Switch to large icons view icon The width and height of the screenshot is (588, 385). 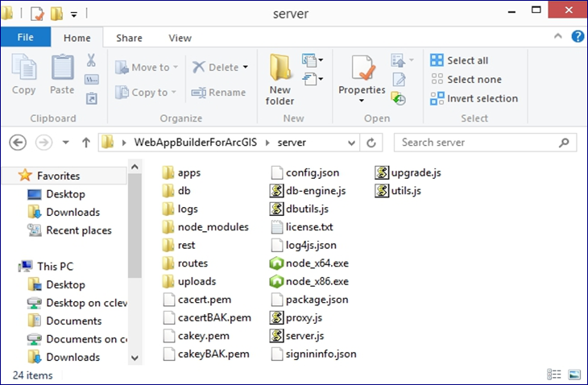[x=574, y=375]
